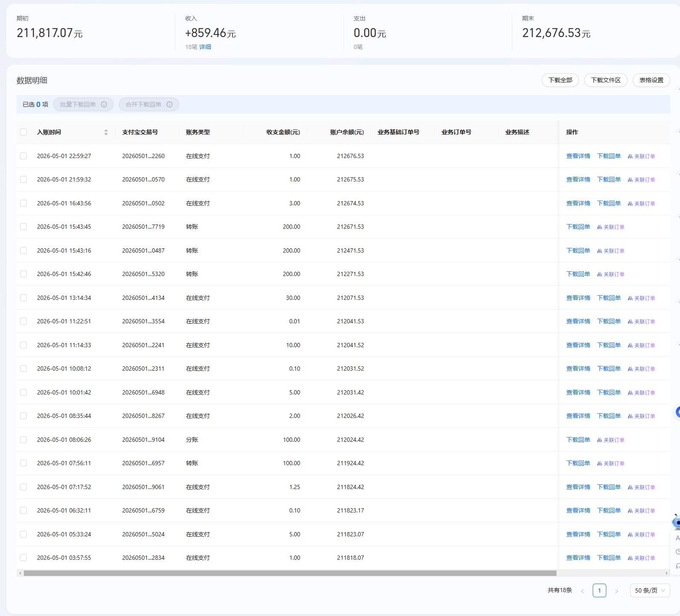Check the row dated 2026-05-01 03:57:55
The height and width of the screenshot is (616, 680).
pos(23,558)
